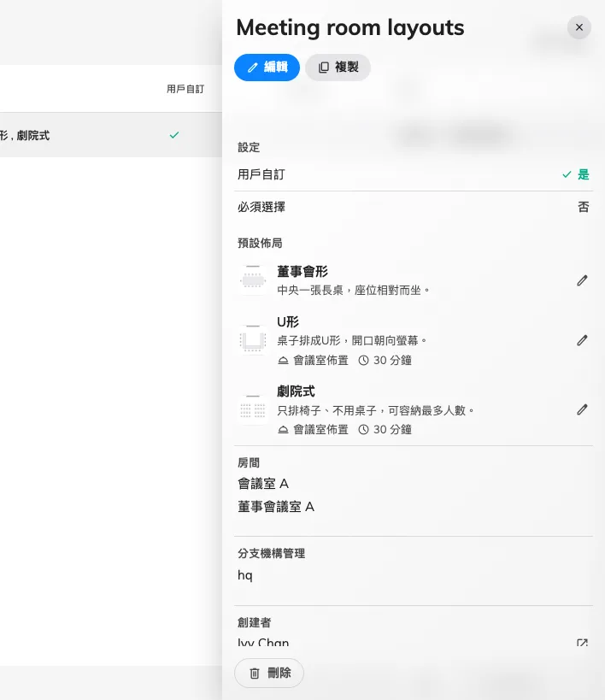The height and width of the screenshot is (700, 605).
Task: Click the 用戶自訂 column header in the table
Action: tap(185, 89)
